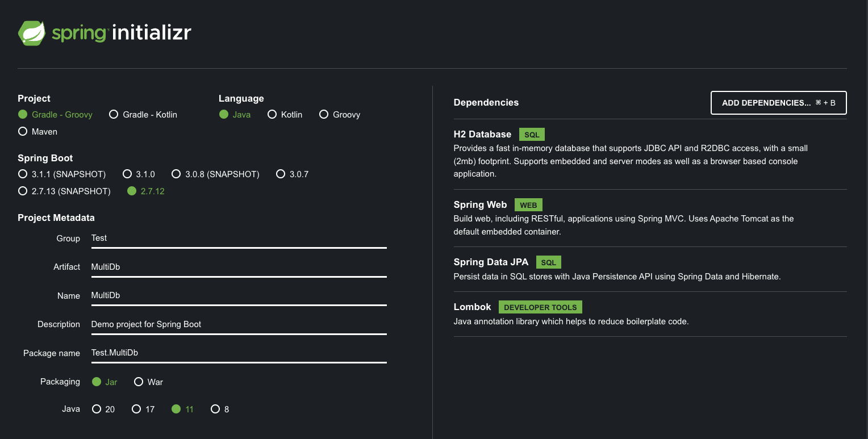
Task: Select Spring Boot 3.0.7
Action: [x=292, y=174]
